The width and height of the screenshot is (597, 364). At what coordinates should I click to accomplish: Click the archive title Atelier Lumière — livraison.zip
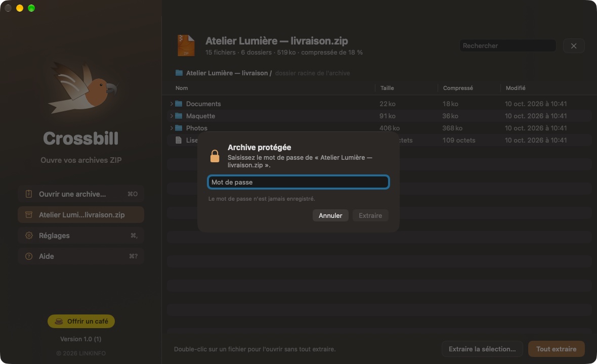pyautogui.click(x=277, y=41)
